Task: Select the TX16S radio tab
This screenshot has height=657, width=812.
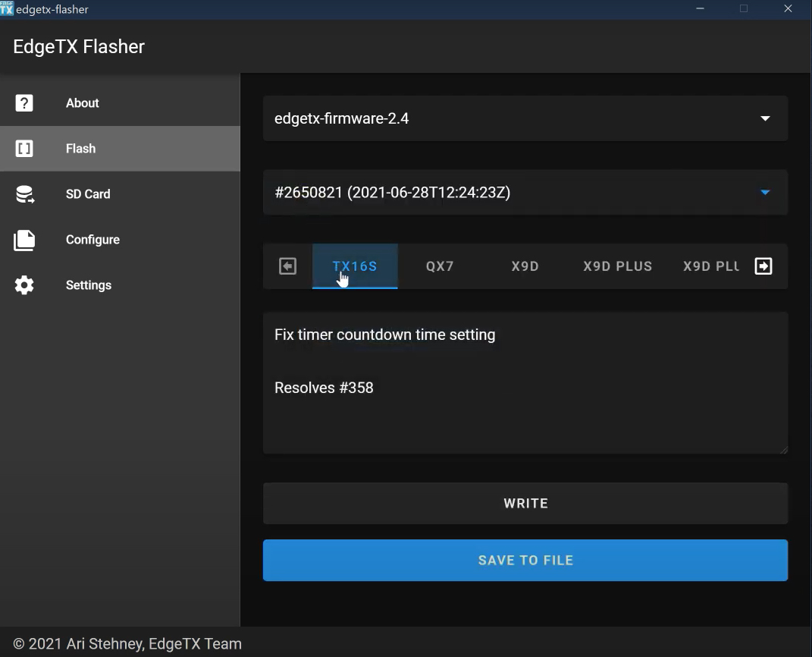Action: 355,266
